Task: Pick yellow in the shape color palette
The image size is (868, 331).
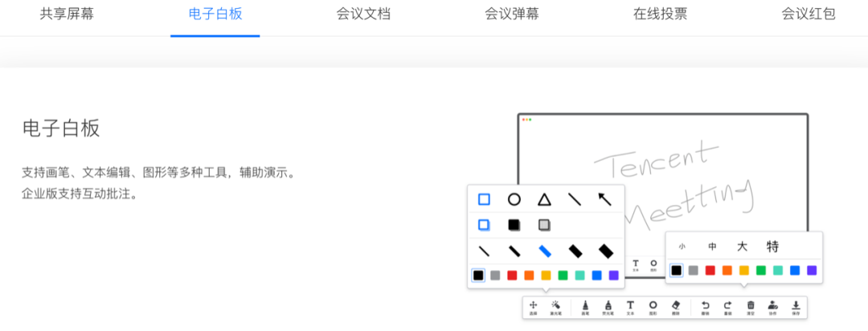Action: pyautogui.click(x=546, y=275)
